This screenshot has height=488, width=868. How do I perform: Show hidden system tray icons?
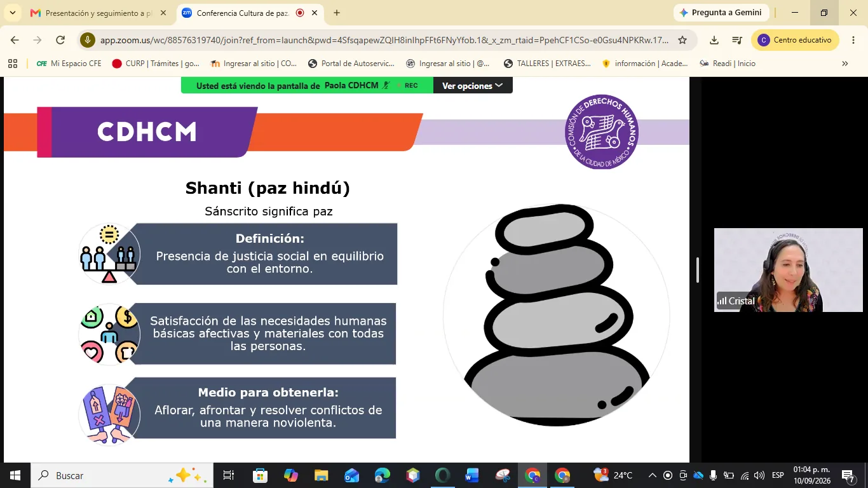pos(652,475)
